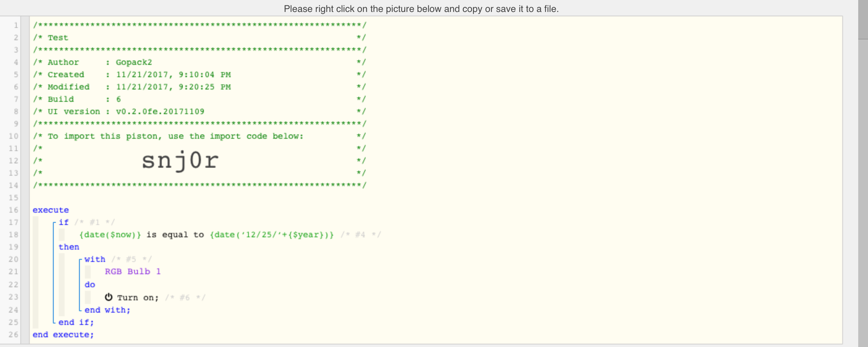
Task: Click the 'Turn on;' action text
Action: [138, 298]
